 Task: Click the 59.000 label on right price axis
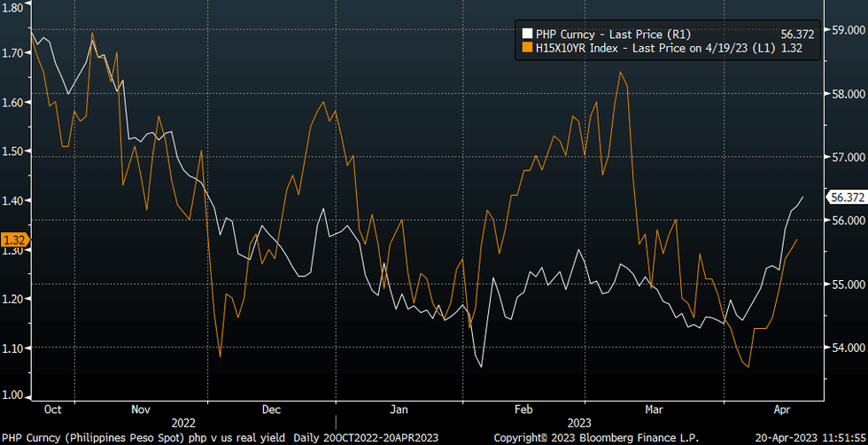(847, 30)
